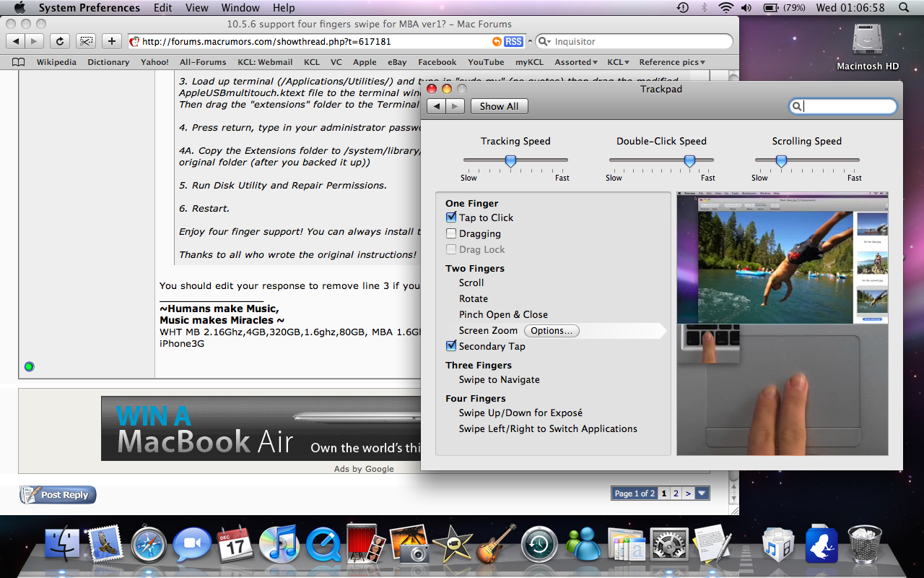Open GarageBand guitar icon in Dock
924x578 pixels.
click(x=496, y=543)
